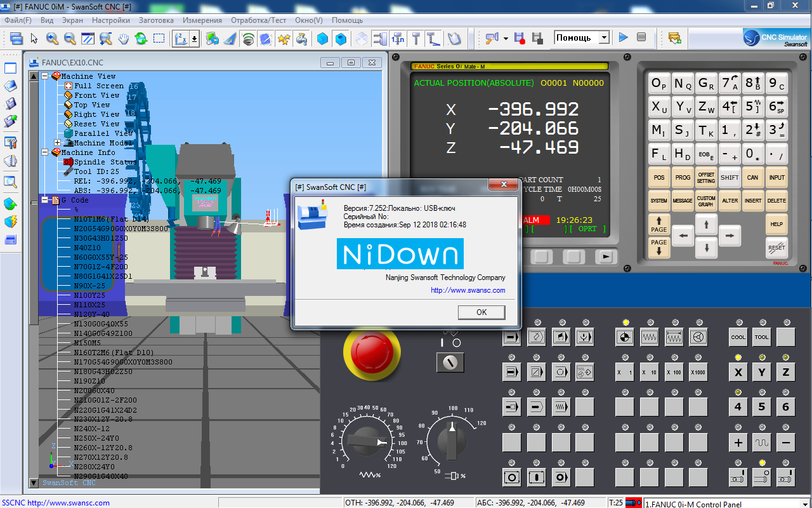812x508 pixels.
Task: Click the green rotate view icon
Action: pos(141,38)
